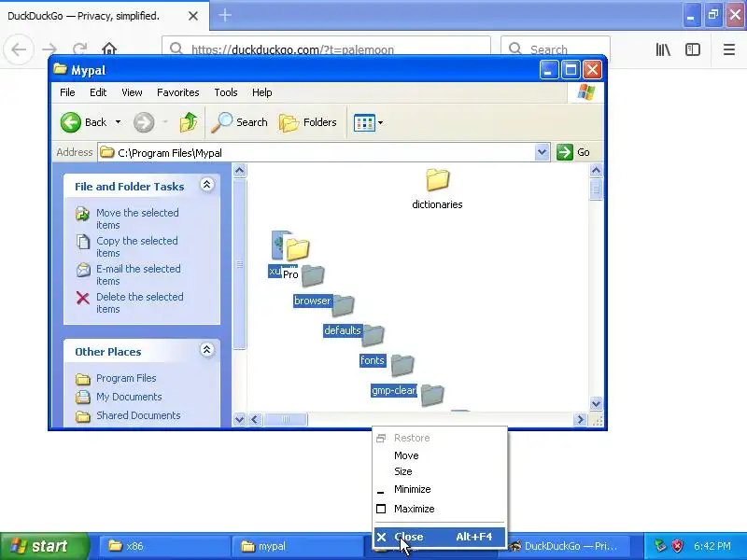Click task pane scrollbar down arrow

point(239,419)
